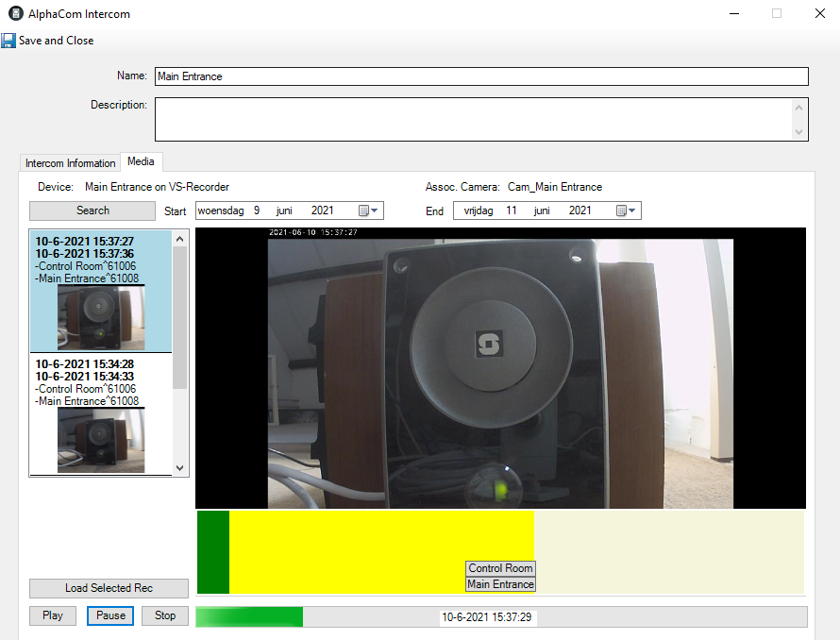The height and width of the screenshot is (640, 840).
Task: Click the AlphaCom Intercom app icon in title bar
Action: (x=14, y=14)
